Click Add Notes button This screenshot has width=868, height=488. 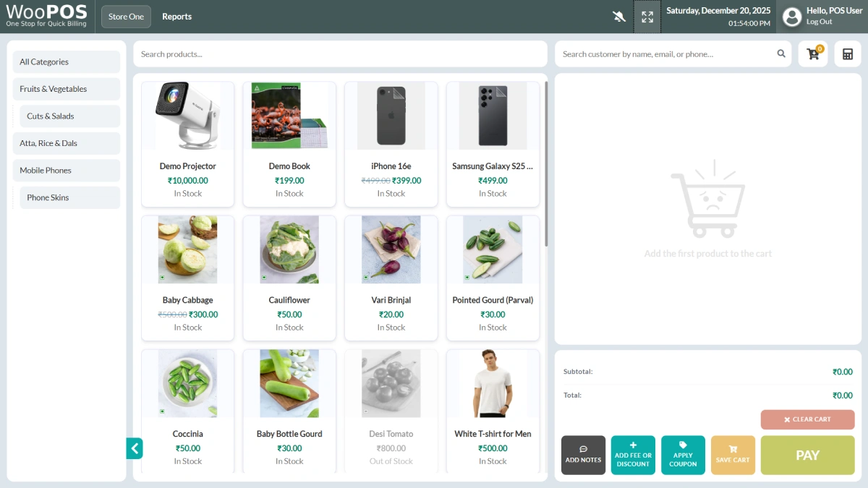pyautogui.click(x=583, y=455)
